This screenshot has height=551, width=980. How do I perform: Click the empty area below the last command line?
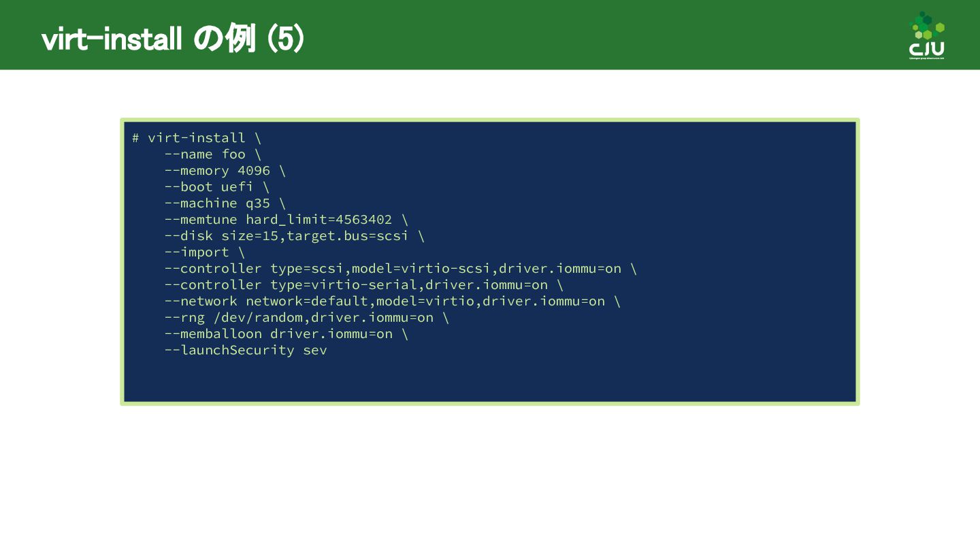(490, 380)
